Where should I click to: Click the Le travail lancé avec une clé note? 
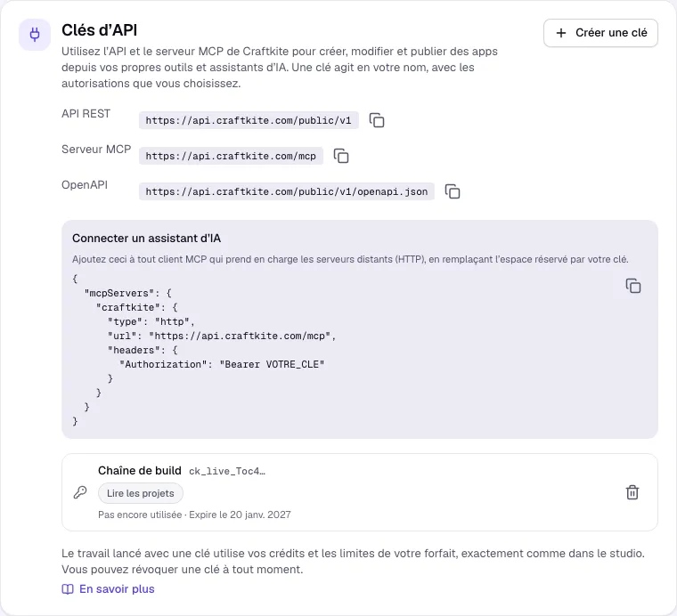click(353, 561)
